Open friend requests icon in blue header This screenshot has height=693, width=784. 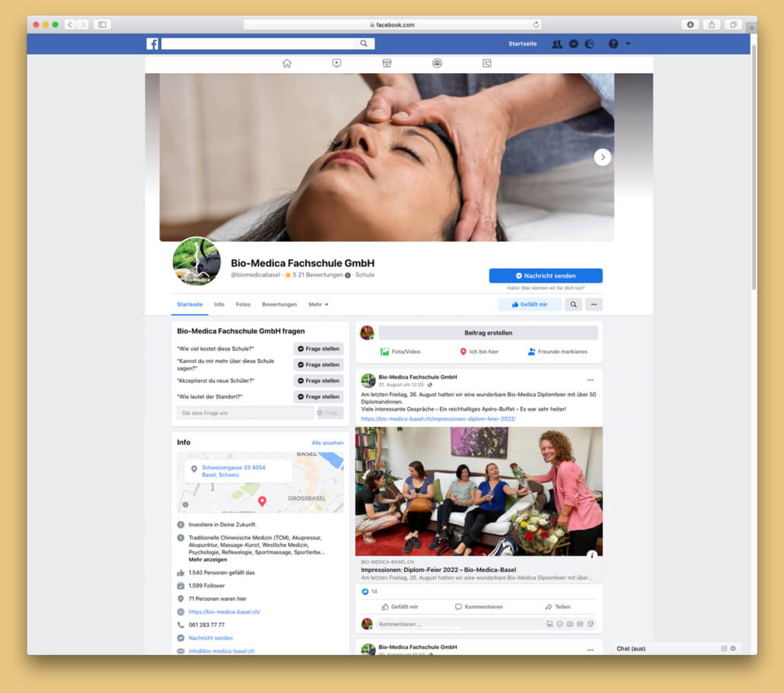point(556,44)
